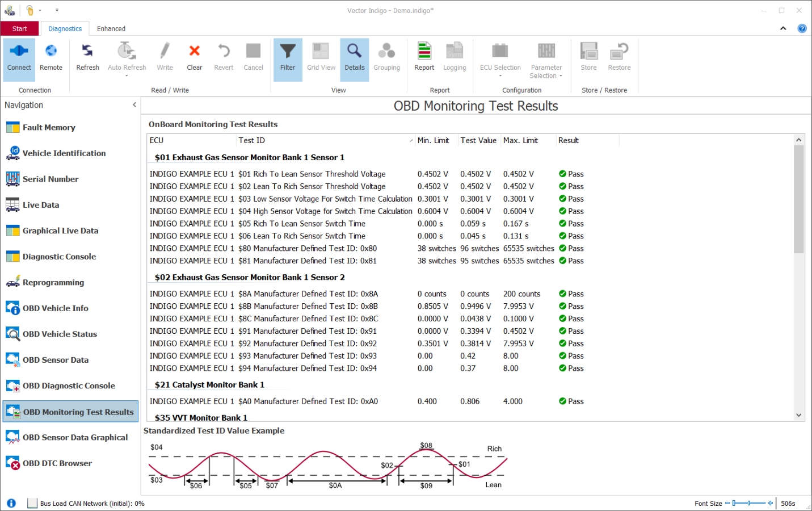The image size is (812, 511).
Task: Select $01 Exhaust Gas Sensor group header
Action: coord(250,157)
